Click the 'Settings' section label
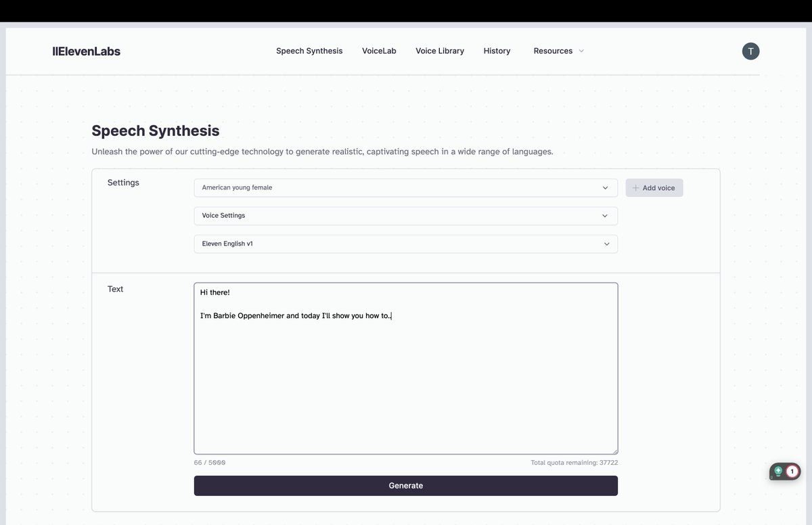The height and width of the screenshot is (525, 812). click(x=123, y=183)
